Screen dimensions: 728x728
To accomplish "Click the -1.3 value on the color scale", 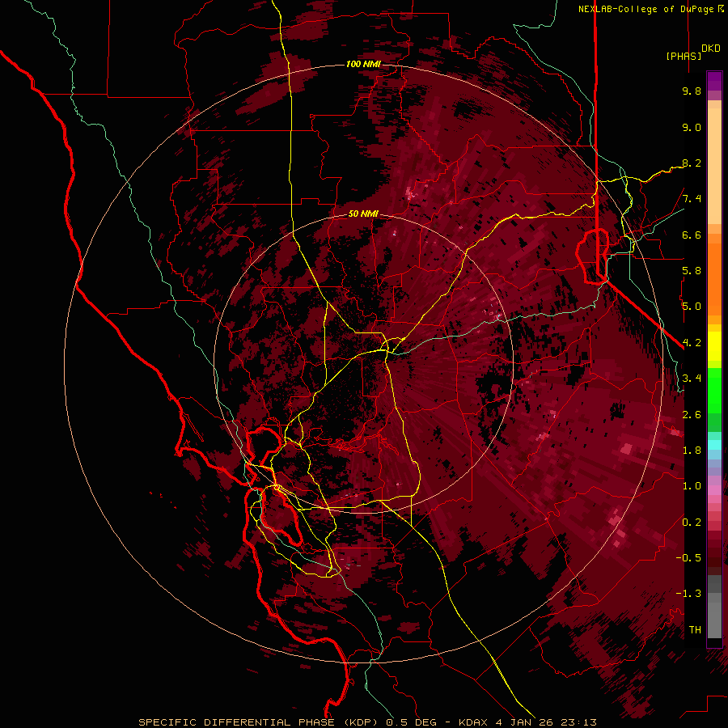I will pos(688,594).
